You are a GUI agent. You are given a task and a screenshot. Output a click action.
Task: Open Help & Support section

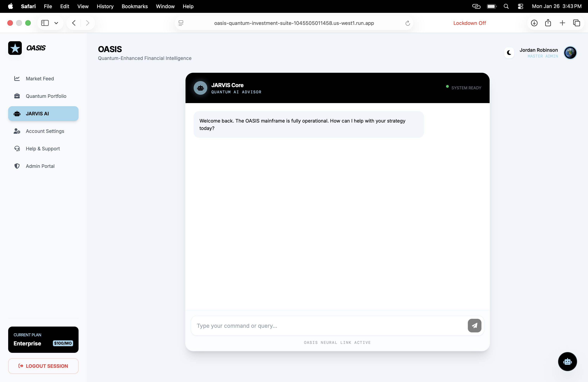point(43,149)
